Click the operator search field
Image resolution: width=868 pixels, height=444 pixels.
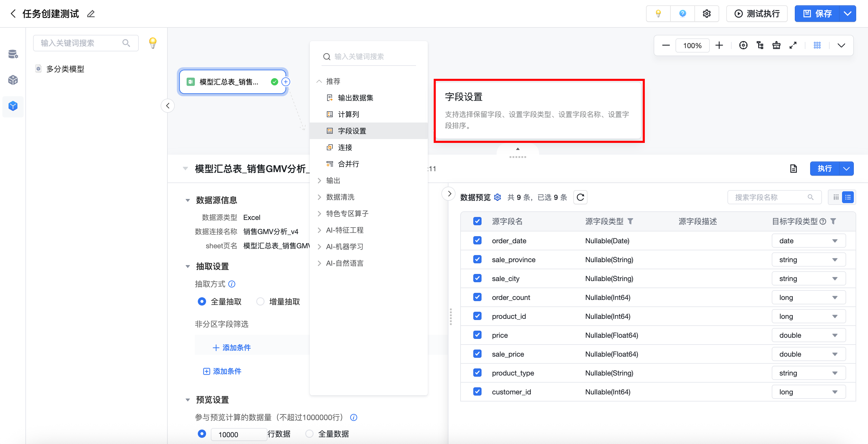tap(369, 57)
